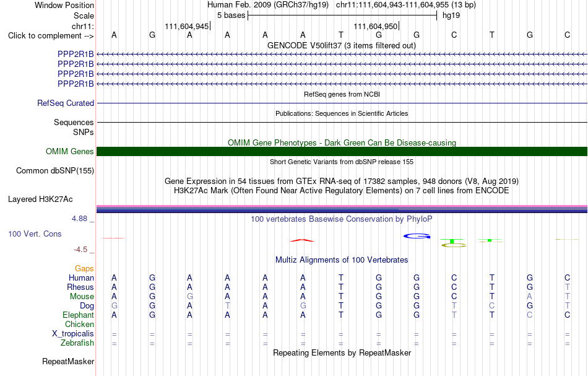Image resolution: width=588 pixels, height=376 pixels.
Task: Click 'Repeating Elements by RepeatMasker' title
Action: point(342,352)
